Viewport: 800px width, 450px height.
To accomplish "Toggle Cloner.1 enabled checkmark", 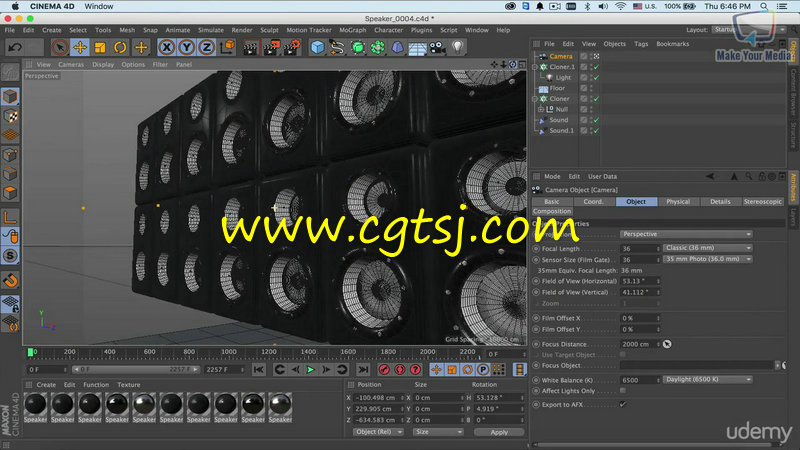I will (596, 67).
